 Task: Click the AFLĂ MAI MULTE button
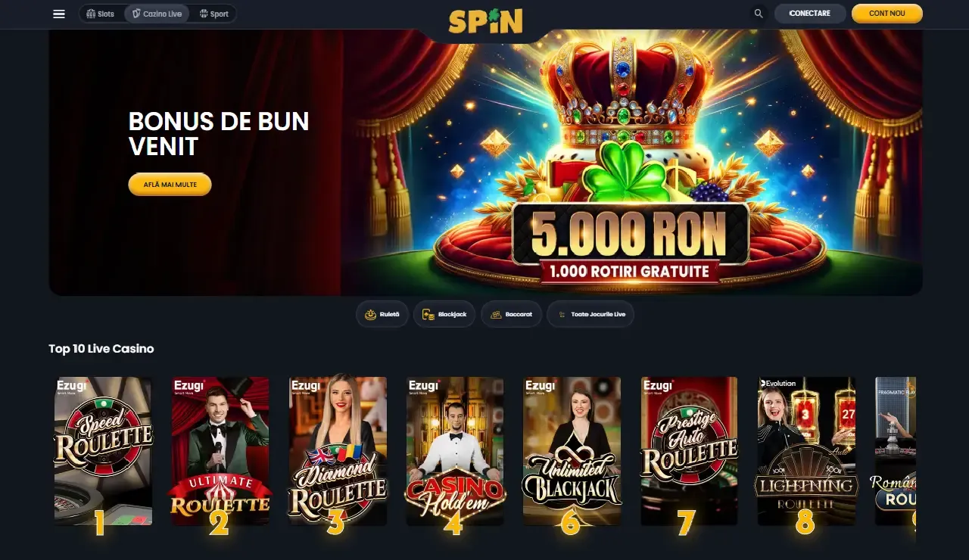(x=170, y=185)
